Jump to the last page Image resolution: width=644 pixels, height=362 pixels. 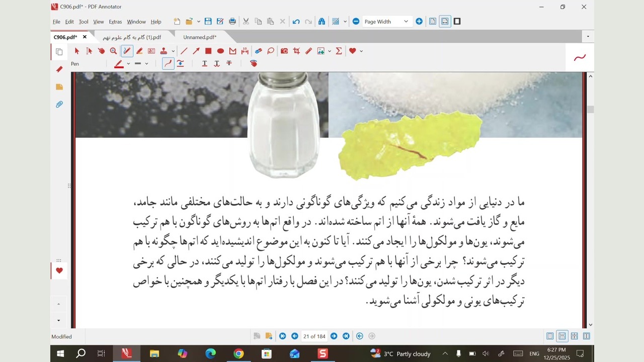tap(346, 336)
